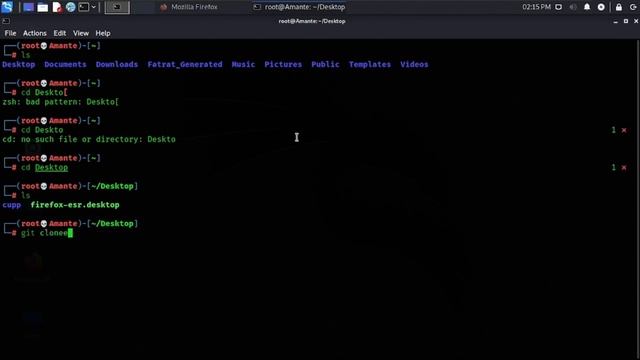Launch the text editor panel icon
640x360 pixels.
coord(57,7)
